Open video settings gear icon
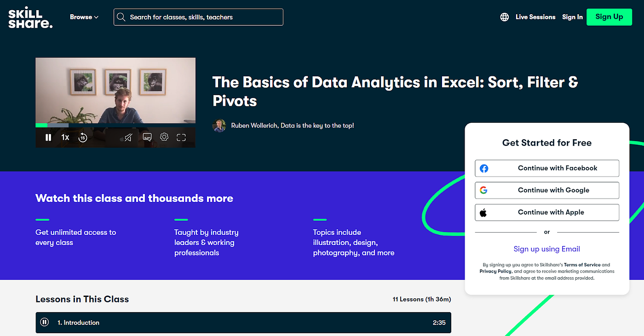 [x=164, y=137]
